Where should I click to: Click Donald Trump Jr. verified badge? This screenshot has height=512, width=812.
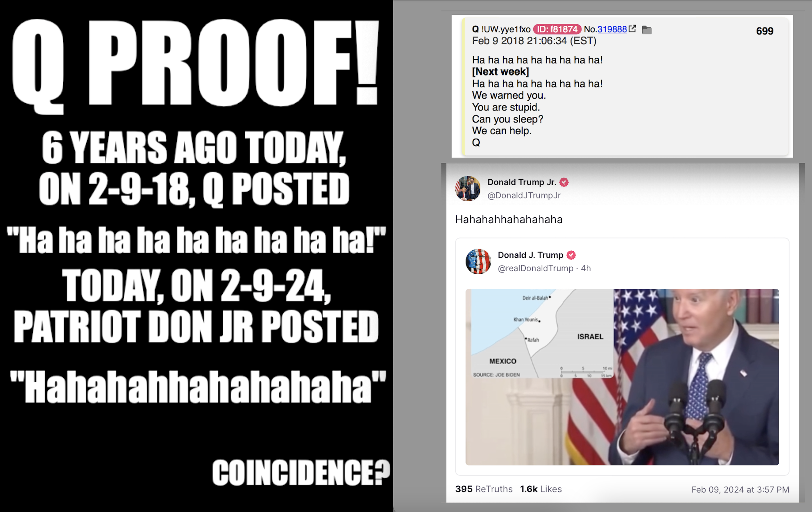click(564, 182)
